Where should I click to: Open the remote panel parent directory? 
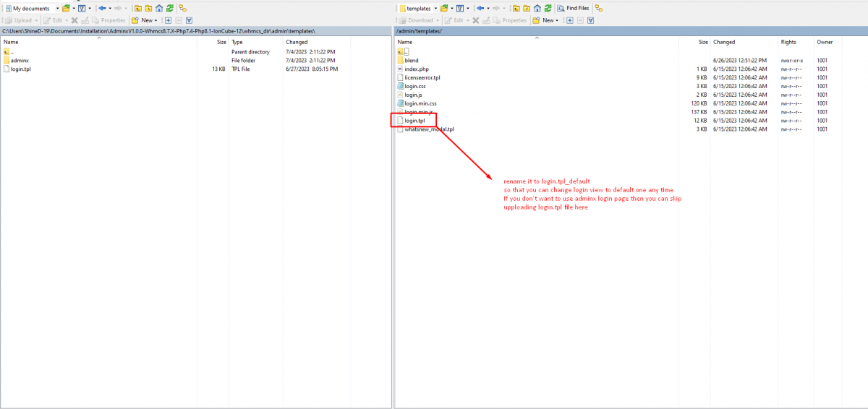pyautogui.click(x=515, y=8)
